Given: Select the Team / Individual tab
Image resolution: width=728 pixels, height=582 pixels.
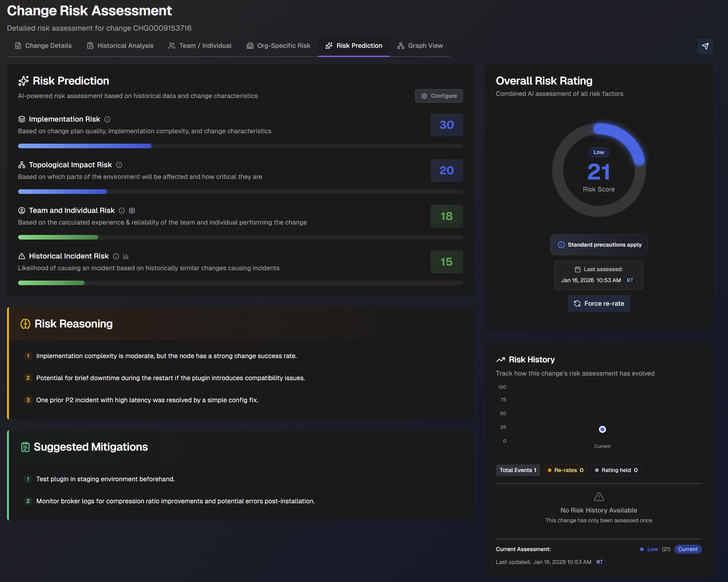Looking at the screenshot, I should [x=200, y=46].
